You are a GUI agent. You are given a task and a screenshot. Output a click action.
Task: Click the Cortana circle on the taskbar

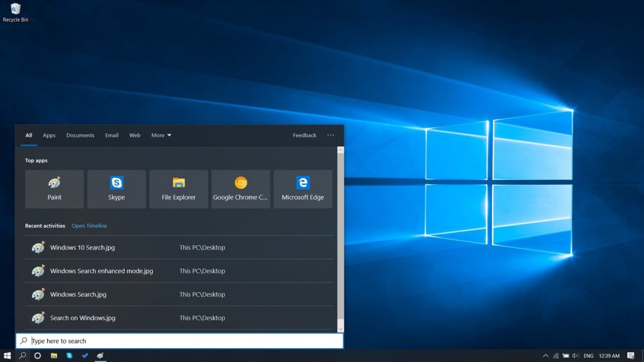click(x=37, y=356)
